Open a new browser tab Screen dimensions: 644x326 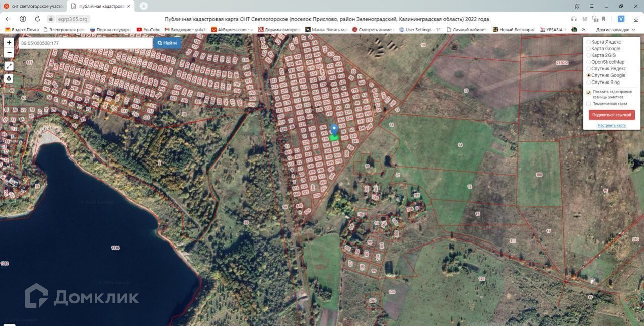(144, 6)
